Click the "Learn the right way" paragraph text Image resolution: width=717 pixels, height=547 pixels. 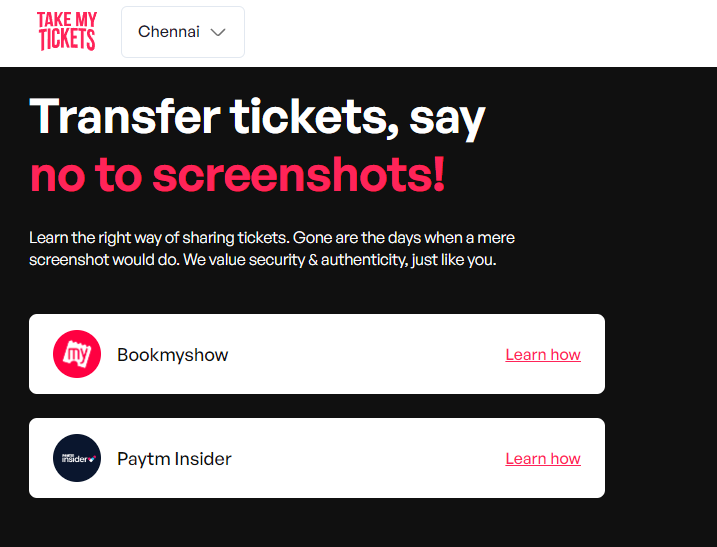pos(272,249)
